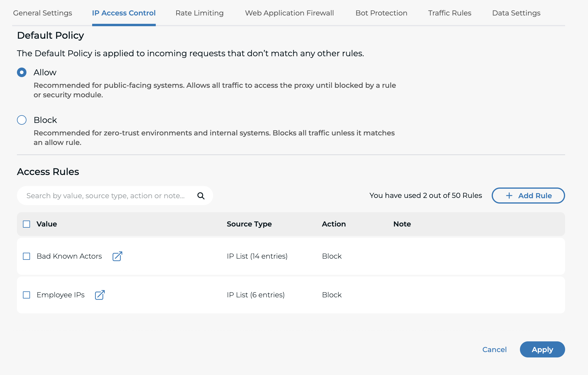Select the Allow default policy radio
Image resolution: width=588 pixels, height=375 pixels.
pos(22,72)
